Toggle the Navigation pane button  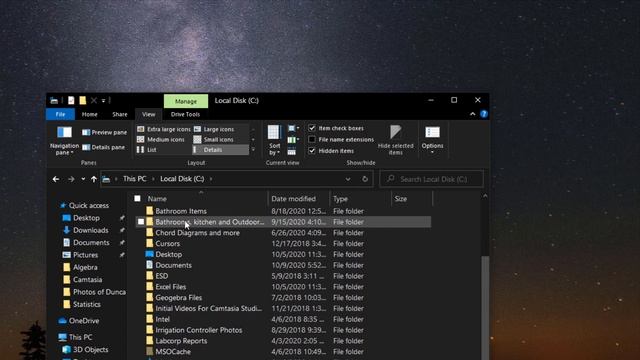coord(64,141)
